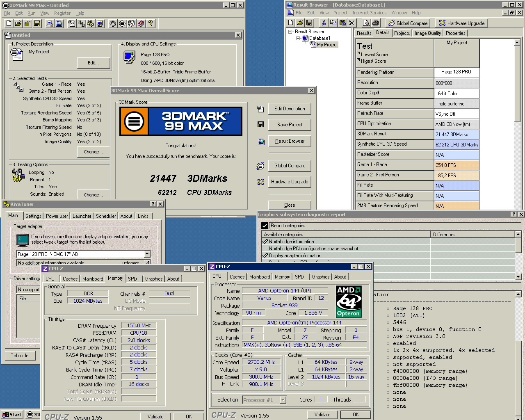Click Database1 icon in Result Browser tree
Image resolution: width=525 pixels, height=420 pixels.
(305, 38)
